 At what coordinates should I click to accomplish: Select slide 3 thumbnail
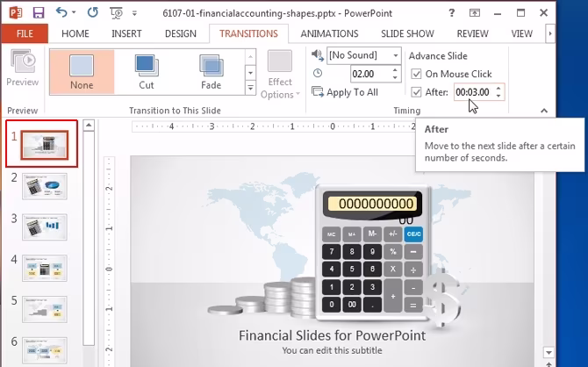(45, 227)
